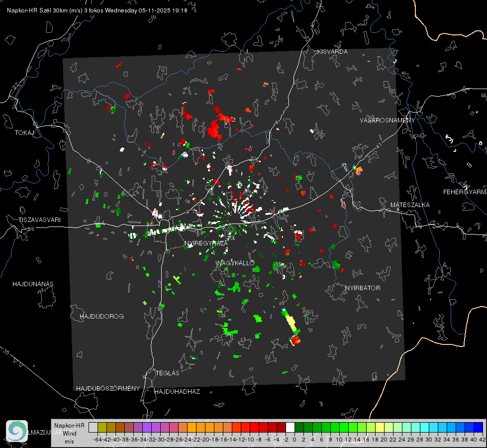
Task: Click the Napkor-HR legend title
Action: tap(69, 426)
